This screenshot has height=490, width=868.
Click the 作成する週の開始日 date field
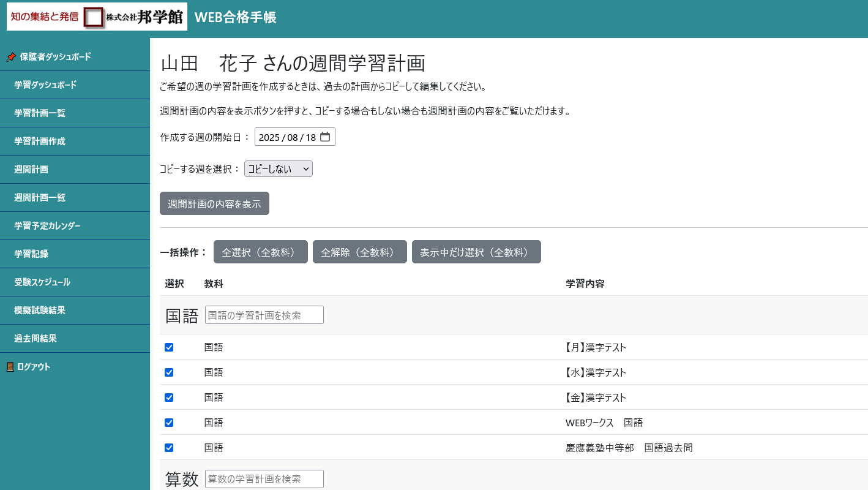point(295,137)
